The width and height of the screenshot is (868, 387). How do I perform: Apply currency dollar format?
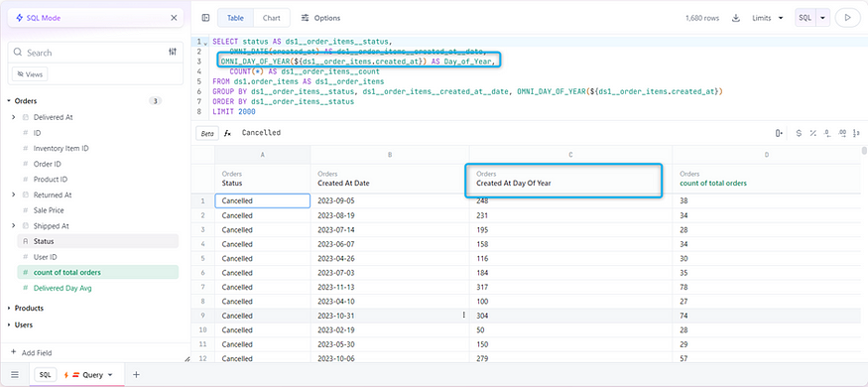coord(799,133)
